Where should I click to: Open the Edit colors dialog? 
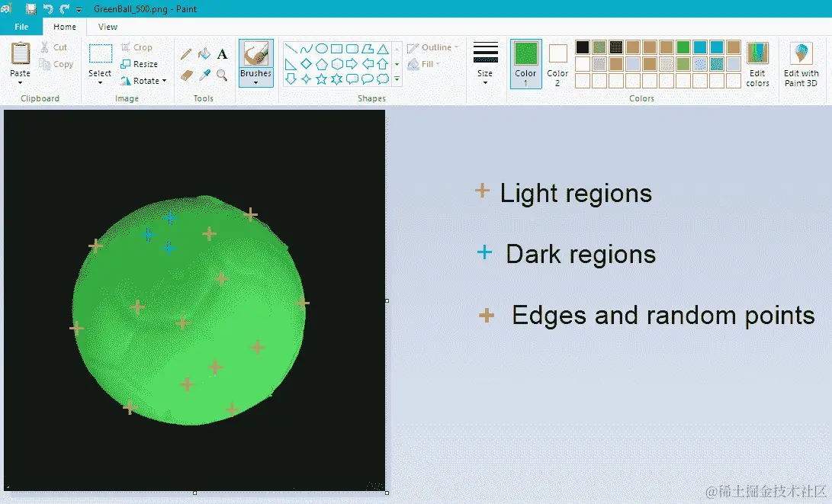757,64
